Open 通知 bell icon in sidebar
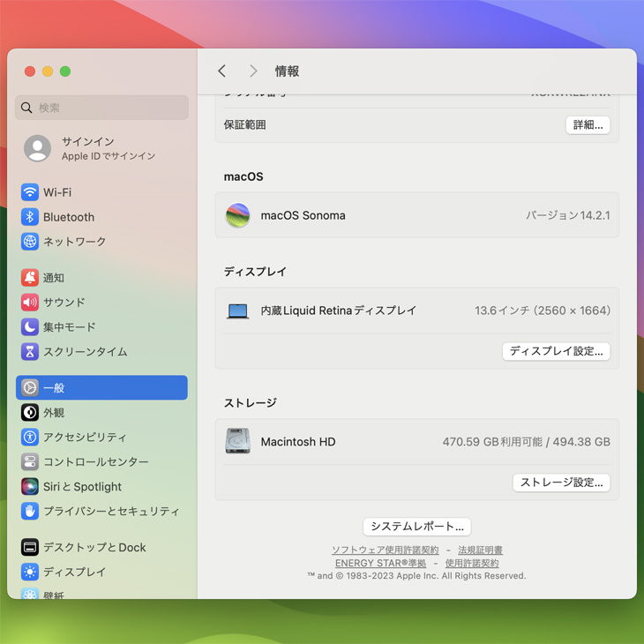Screen dimensions: 644x644 [30, 278]
